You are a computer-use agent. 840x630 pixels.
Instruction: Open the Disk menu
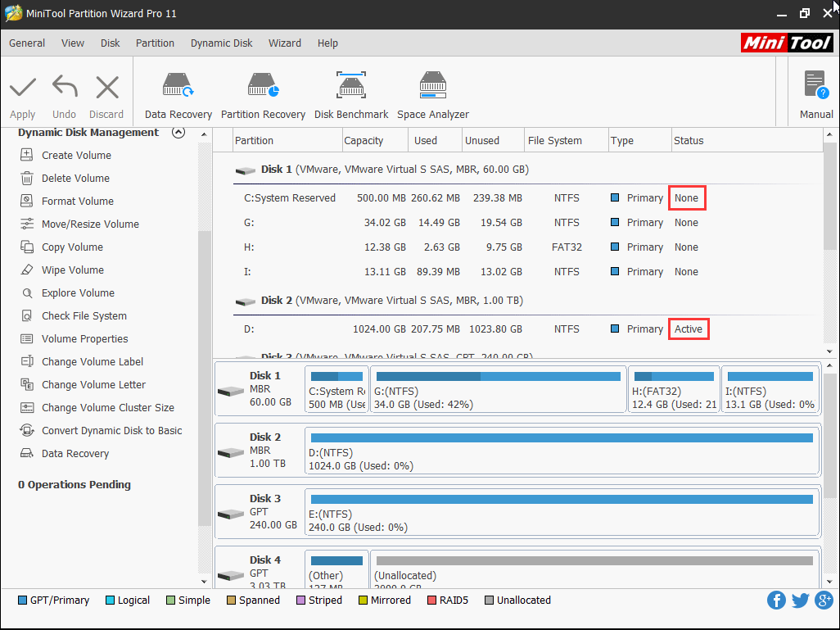[110, 43]
